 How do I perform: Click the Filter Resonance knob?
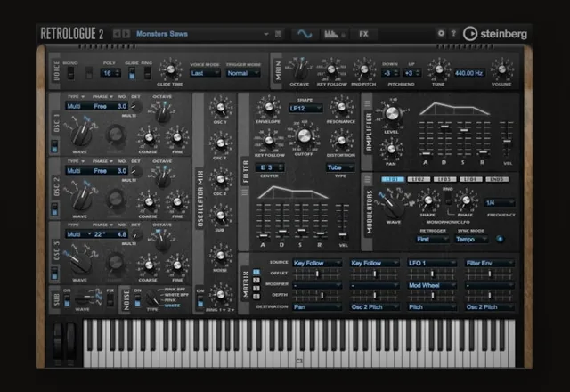point(341,107)
